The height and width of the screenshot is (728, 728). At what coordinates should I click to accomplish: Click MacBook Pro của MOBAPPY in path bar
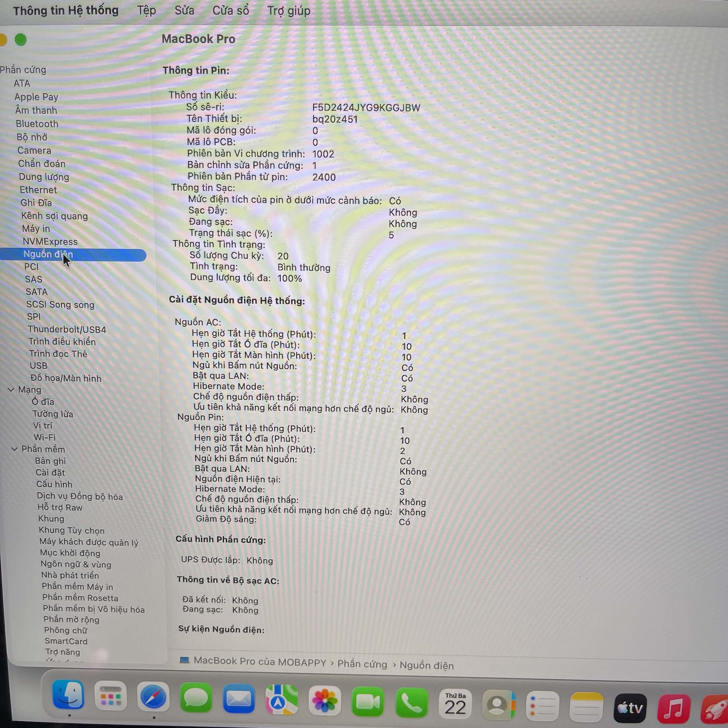[260, 661]
